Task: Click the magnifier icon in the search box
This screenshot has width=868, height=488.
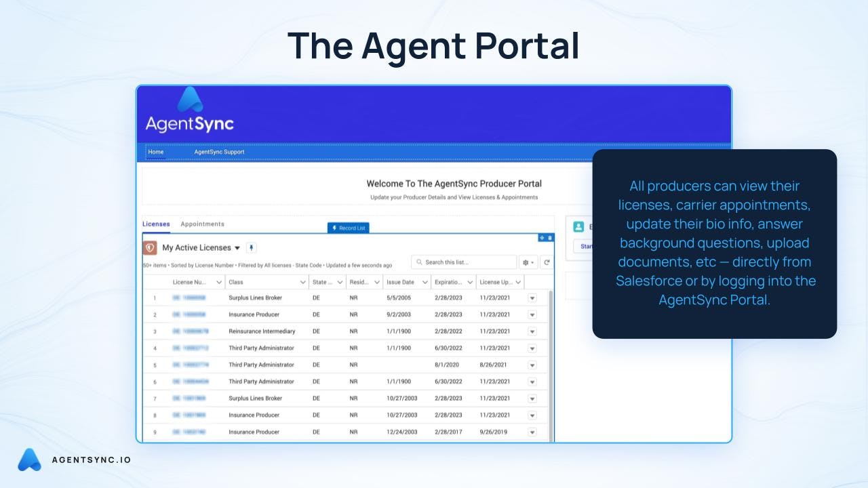Action: pyautogui.click(x=418, y=262)
